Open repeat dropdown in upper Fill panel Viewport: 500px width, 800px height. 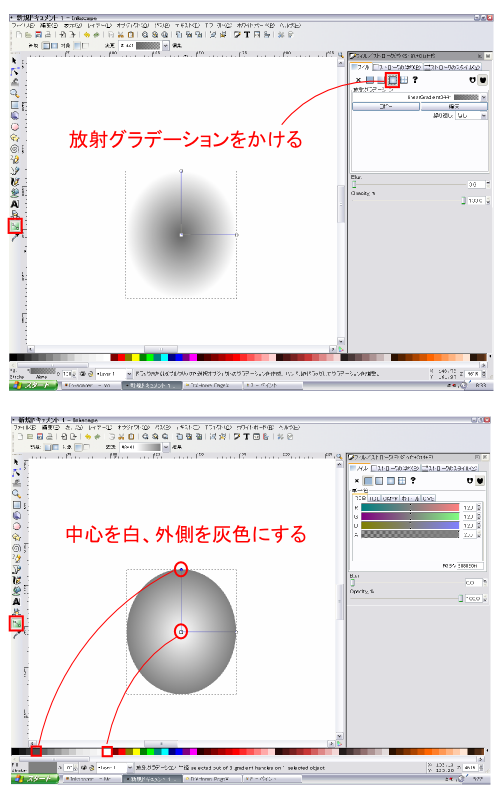coord(483,116)
